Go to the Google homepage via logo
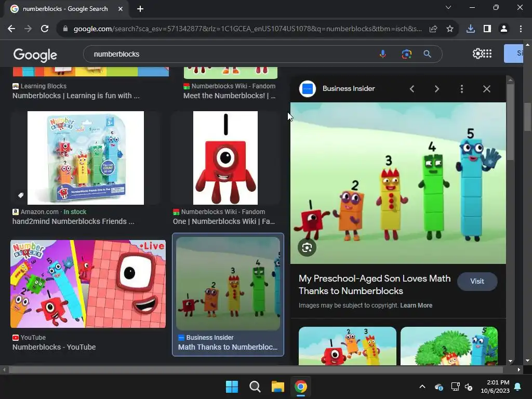 (x=35, y=55)
